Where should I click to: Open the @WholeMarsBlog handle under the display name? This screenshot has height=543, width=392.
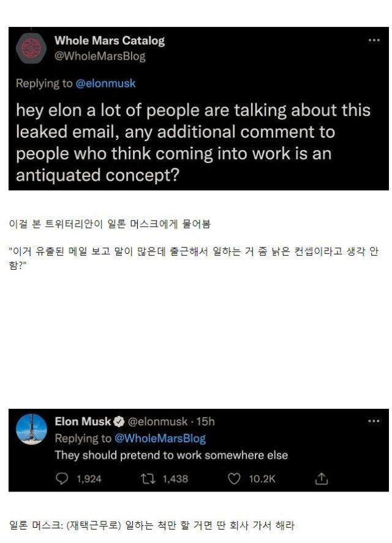click(100, 56)
